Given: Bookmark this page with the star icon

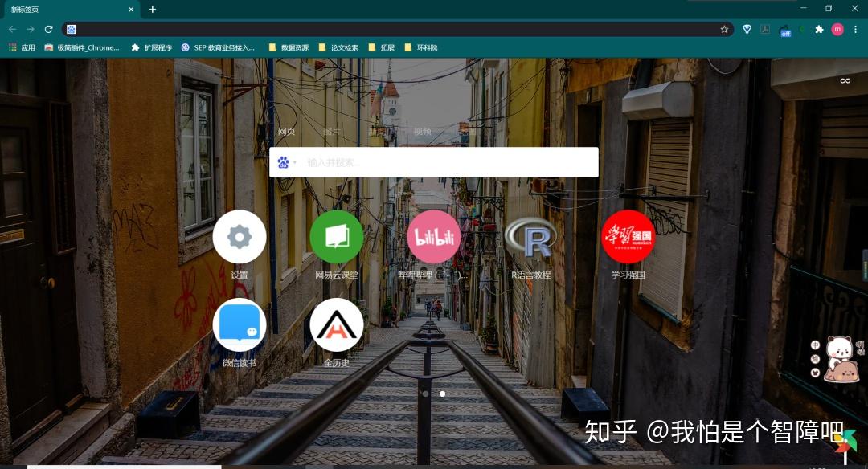Looking at the screenshot, I should (x=724, y=29).
